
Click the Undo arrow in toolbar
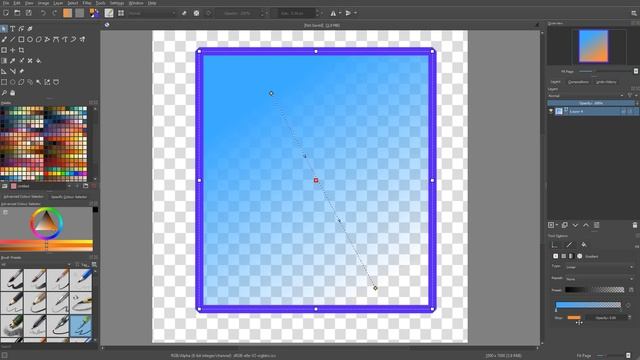(x=43, y=13)
